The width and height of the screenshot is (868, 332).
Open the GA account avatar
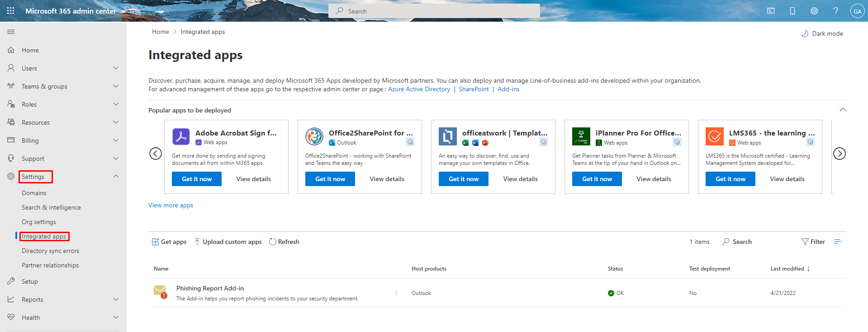[857, 11]
